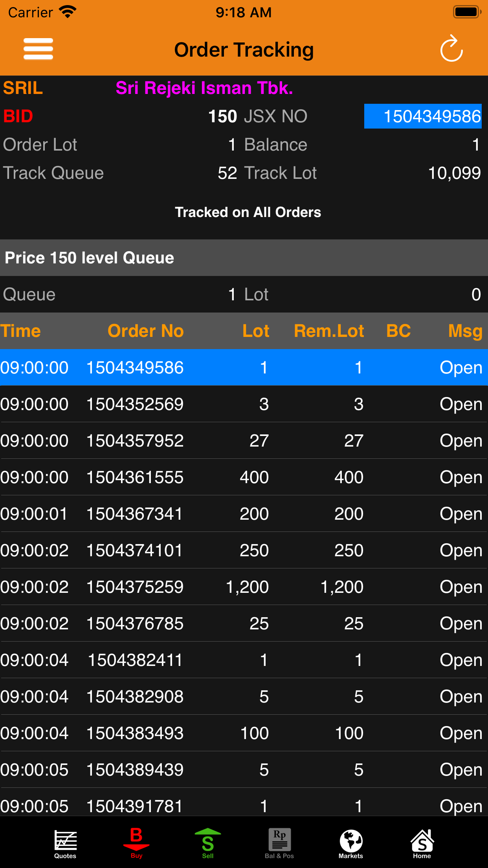Select order 1504352569 row
The height and width of the screenshot is (868, 488).
244,404
